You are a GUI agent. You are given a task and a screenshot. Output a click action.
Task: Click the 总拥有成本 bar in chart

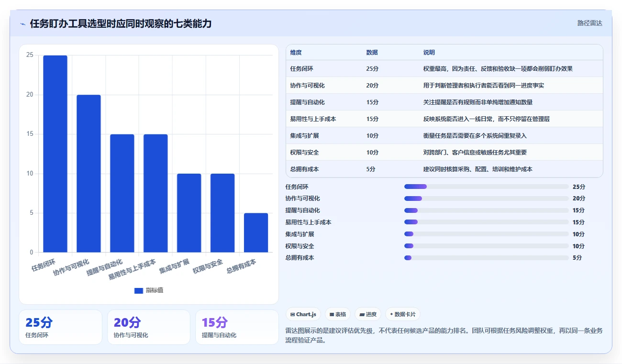pyautogui.click(x=256, y=232)
